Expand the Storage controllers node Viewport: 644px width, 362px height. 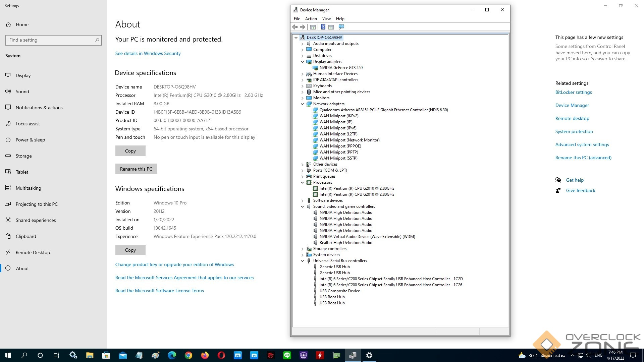[x=302, y=249]
